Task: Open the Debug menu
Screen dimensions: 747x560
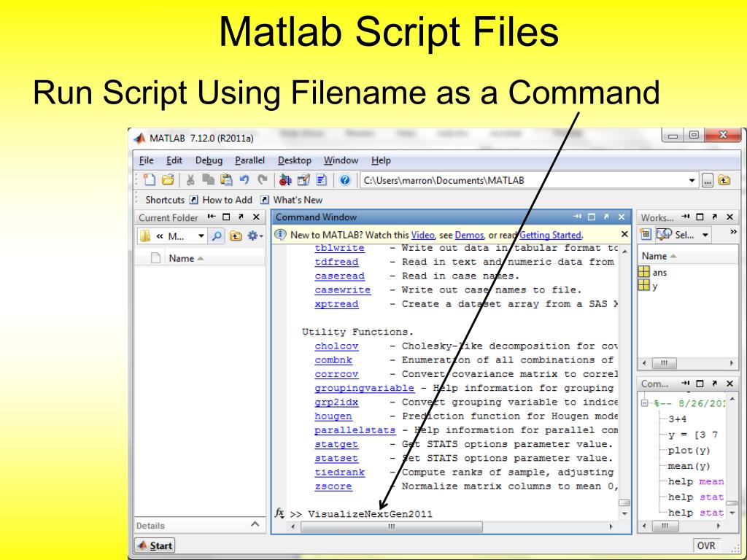Action: [209, 160]
